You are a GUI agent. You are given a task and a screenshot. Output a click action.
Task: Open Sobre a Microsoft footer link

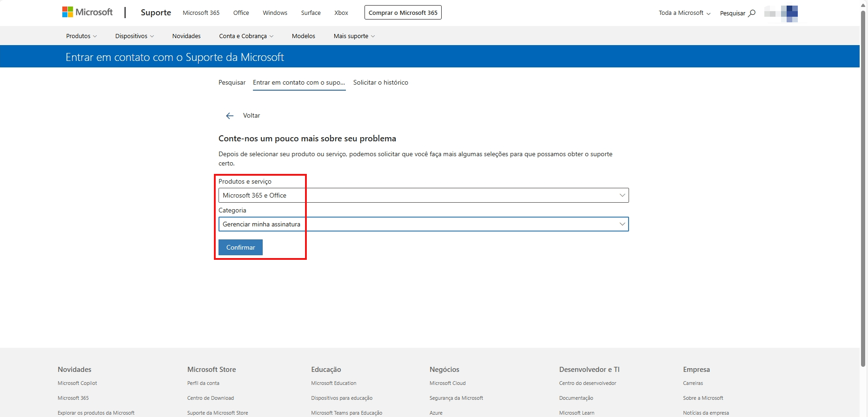point(703,398)
